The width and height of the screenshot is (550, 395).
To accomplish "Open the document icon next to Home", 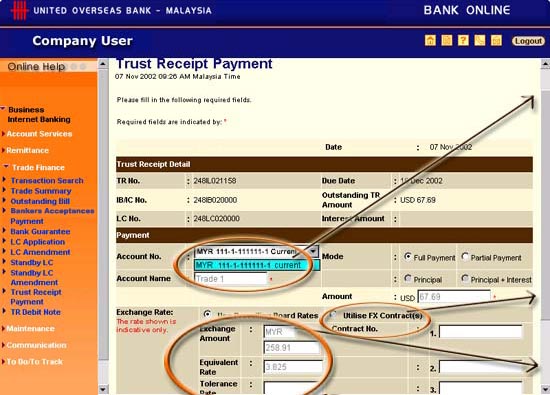I will click(447, 40).
